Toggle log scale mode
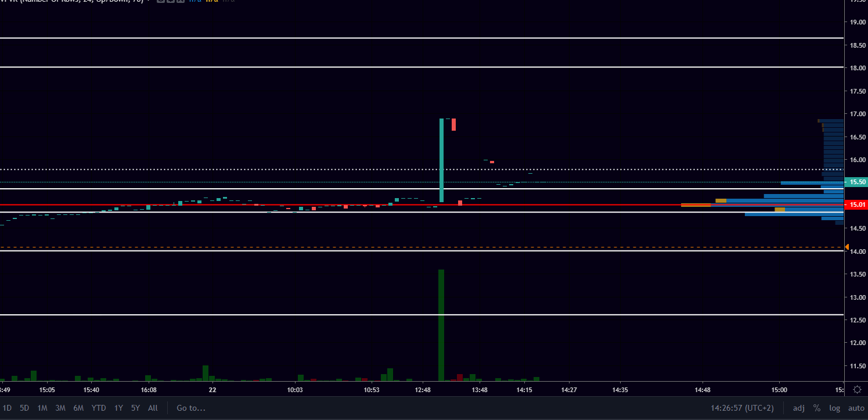Image resolution: width=868 pixels, height=420 pixels. pyautogui.click(x=834, y=408)
